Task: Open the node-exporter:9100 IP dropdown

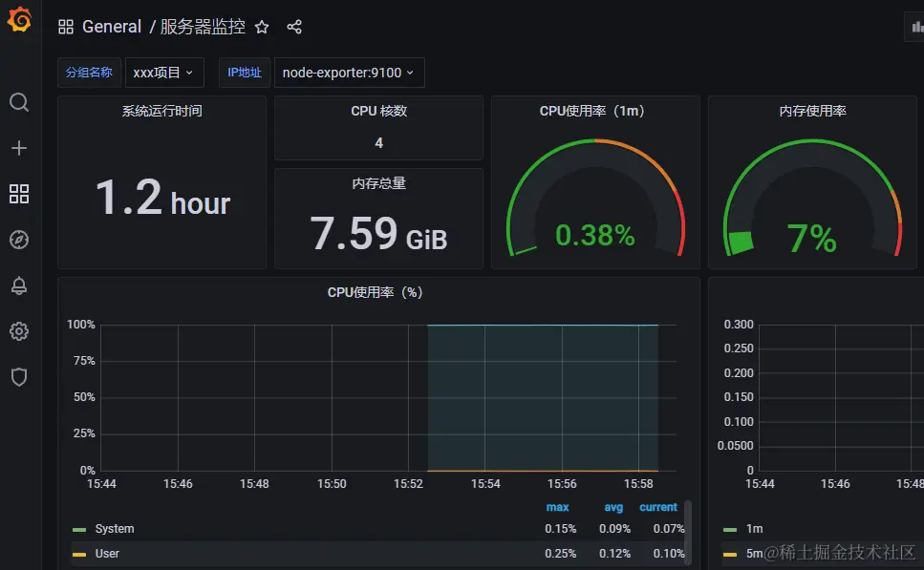Action: pos(349,73)
